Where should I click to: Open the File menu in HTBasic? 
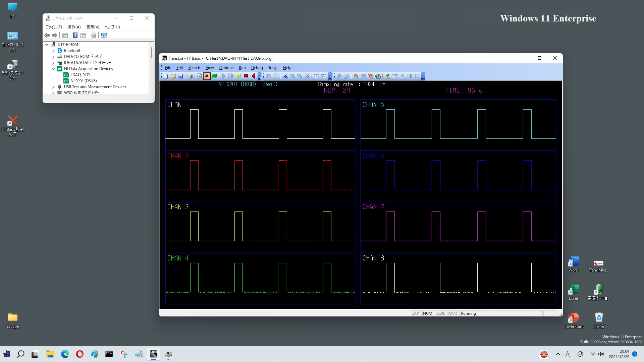pyautogui.click(x=168, y=67)
